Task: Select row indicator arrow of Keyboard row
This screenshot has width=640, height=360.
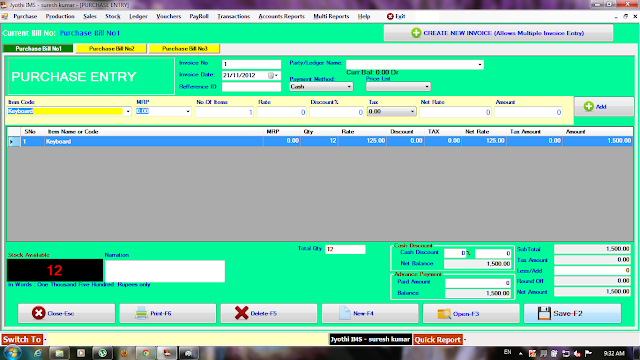Action: 11,142
